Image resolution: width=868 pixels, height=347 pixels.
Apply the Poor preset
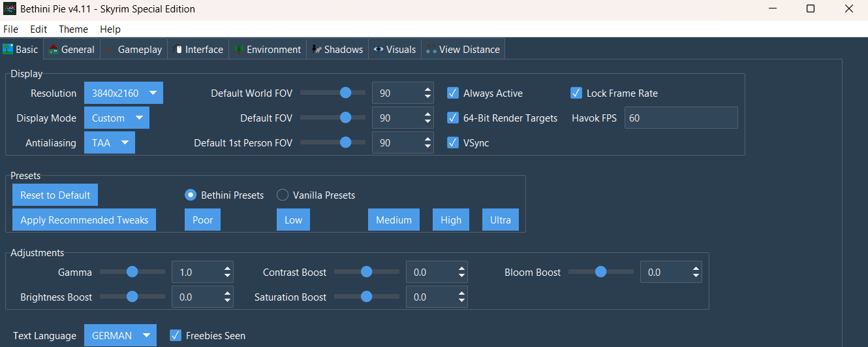click(203, 220)
